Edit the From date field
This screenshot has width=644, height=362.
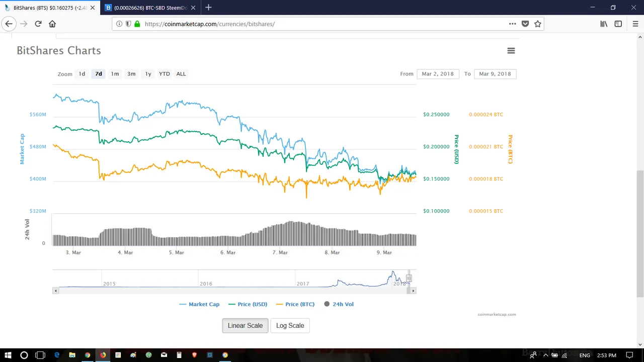point(438,74)
